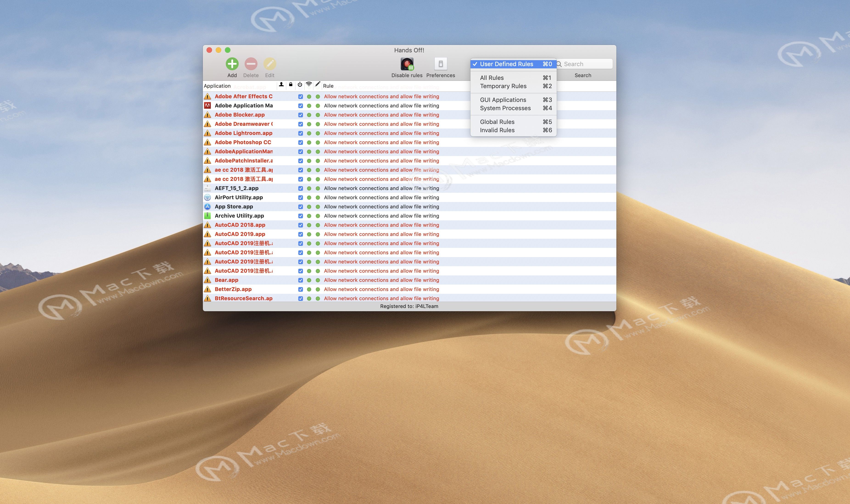
Task: Click the green zoom window button
Action: point(227,50)
